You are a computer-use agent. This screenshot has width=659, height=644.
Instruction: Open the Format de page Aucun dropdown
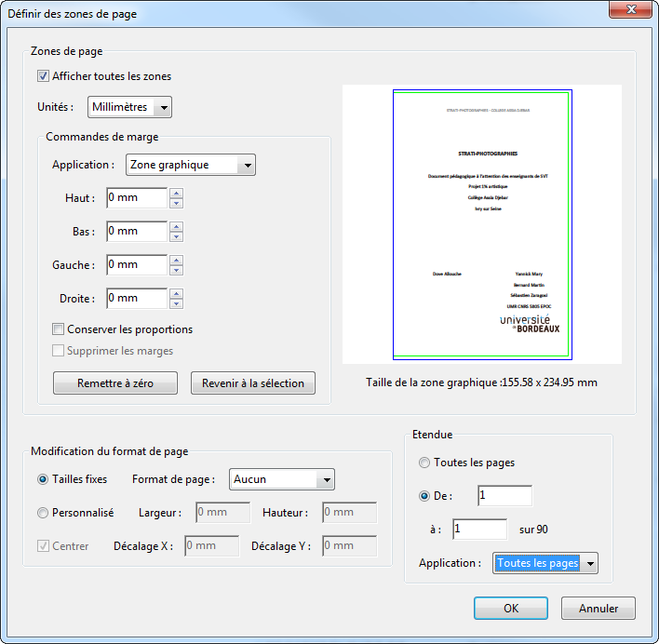pyautogui.click(x=282, y=479)
